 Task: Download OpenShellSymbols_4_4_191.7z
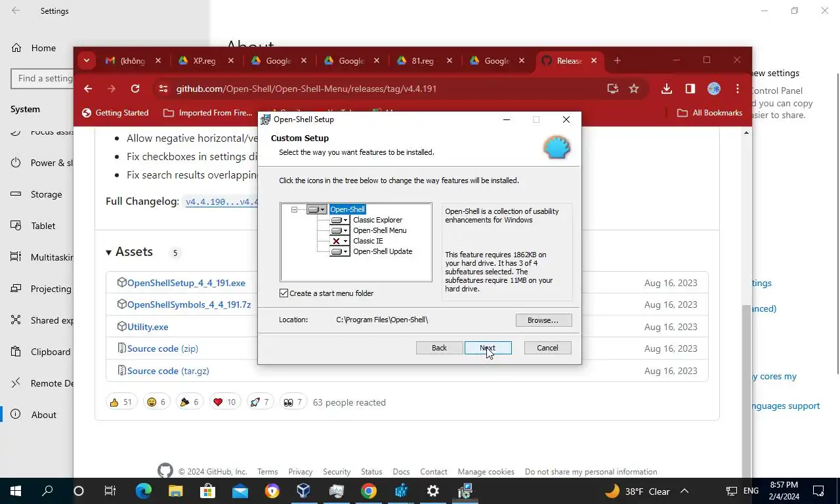tap(189, 304)
